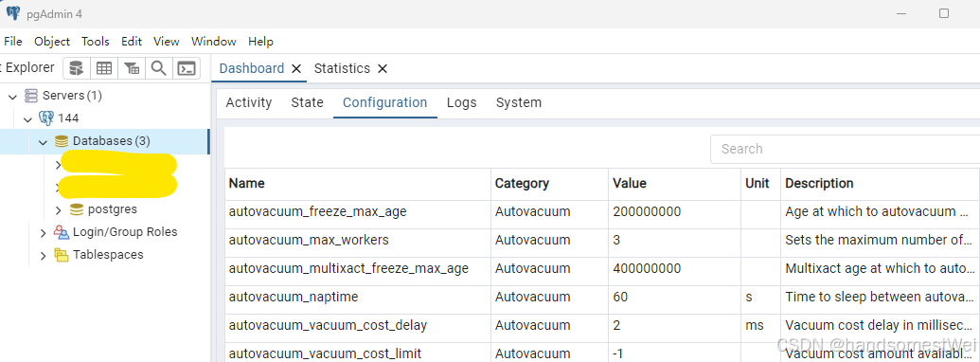The height and width of the screenshot is (362, 980).
Task: Click the configuration Search field
Action: click(845, 149)
